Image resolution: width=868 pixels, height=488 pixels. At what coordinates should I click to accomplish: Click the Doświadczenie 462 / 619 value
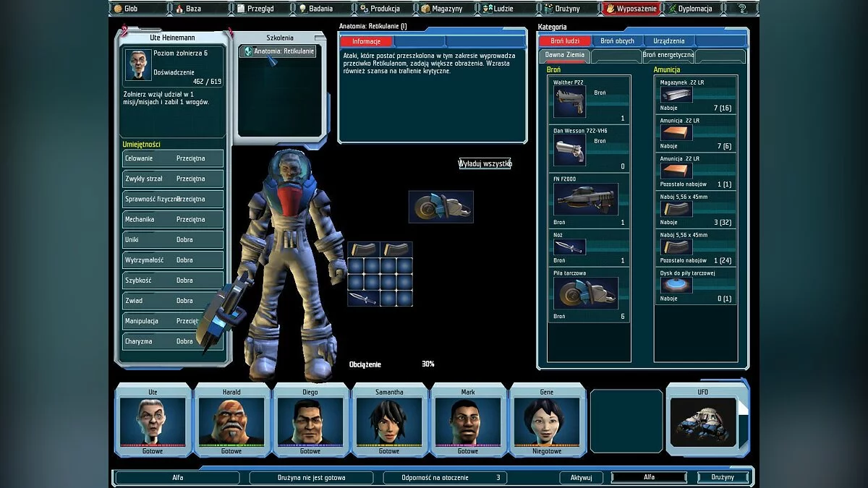coord(207,82)
